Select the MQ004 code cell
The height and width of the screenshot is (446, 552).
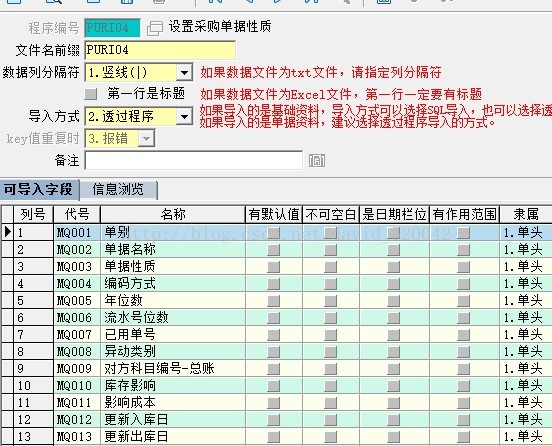[x=77, y=284]
